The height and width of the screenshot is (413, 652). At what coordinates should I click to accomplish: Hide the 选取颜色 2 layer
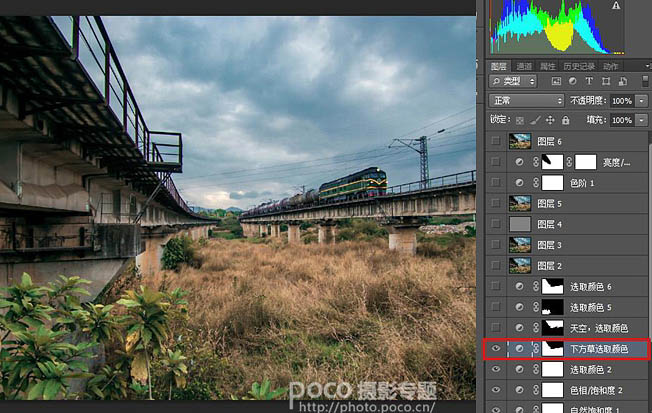496,369
